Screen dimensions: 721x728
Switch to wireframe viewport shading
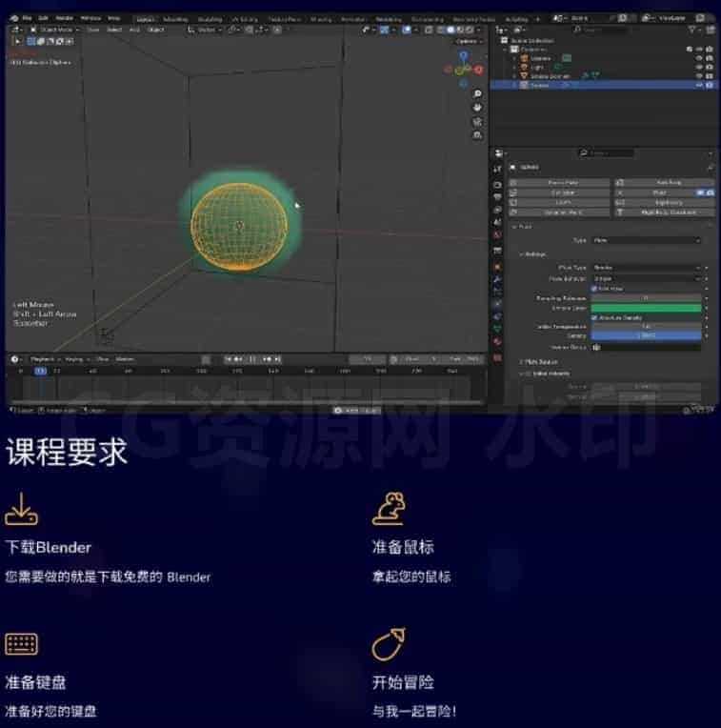pos(441,30)
